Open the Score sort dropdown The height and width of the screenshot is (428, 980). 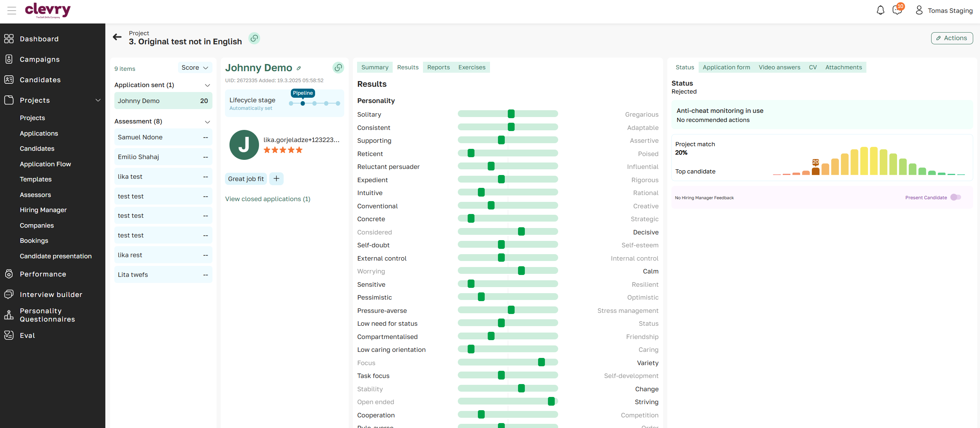click(194, 67)
